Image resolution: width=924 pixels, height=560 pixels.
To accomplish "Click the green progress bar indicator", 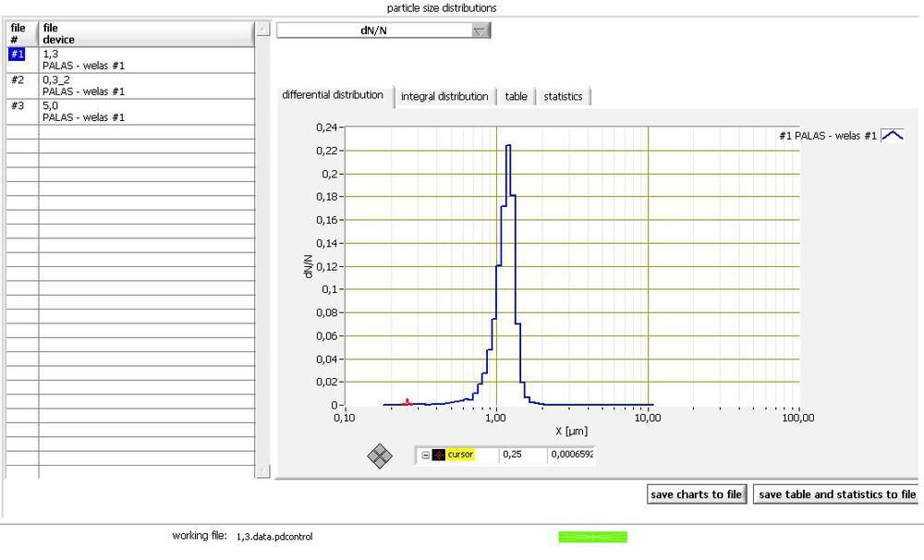I will 592,537.
